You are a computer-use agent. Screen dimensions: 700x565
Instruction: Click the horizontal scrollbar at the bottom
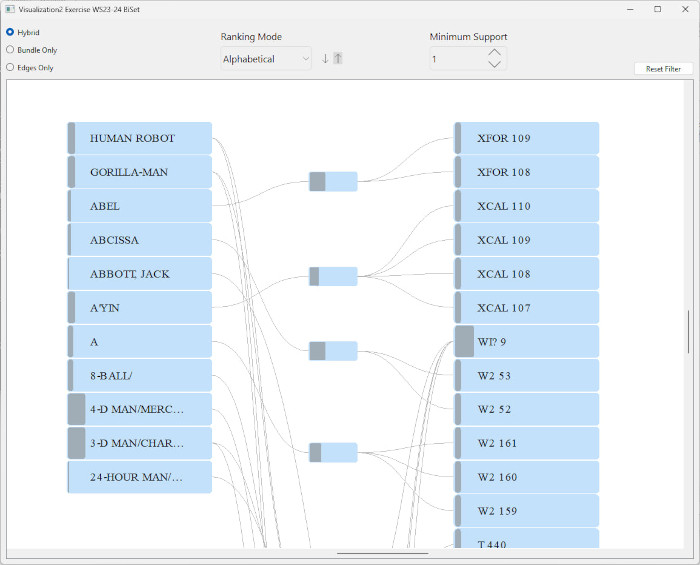tap(383, 552)
